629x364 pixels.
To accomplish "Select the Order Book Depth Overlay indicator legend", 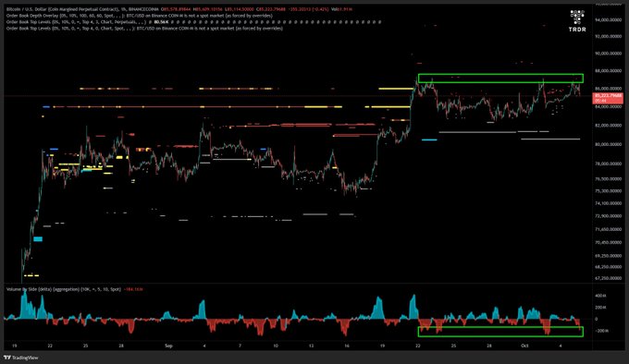I will tap(139, 16).
